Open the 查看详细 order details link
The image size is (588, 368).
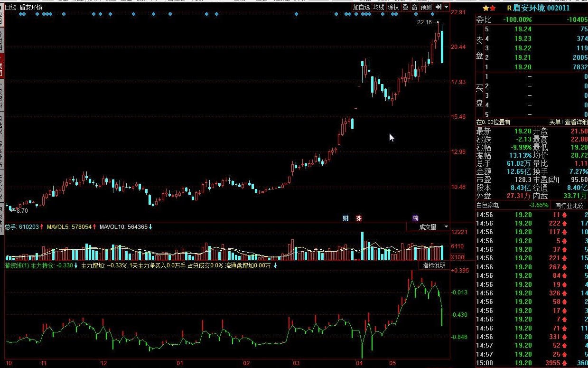576,123
